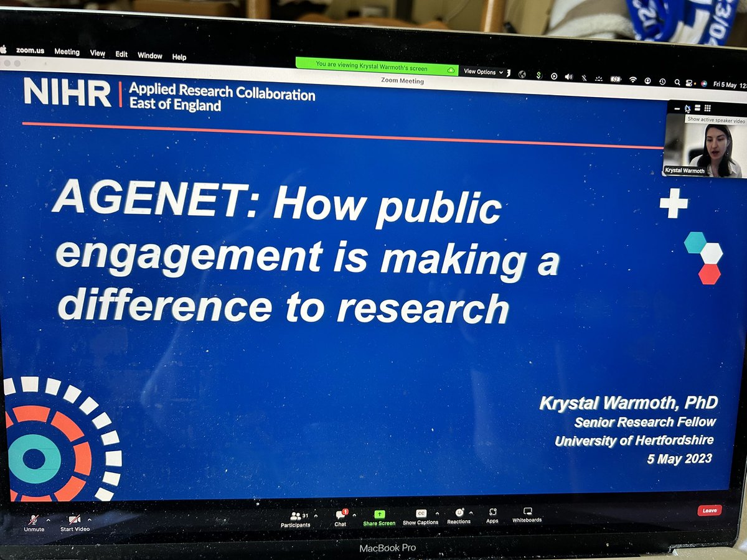The width and height of the screenshot is (747, 560).
Task: Click the user account icon in the menu bar
Action: point(647,81)
